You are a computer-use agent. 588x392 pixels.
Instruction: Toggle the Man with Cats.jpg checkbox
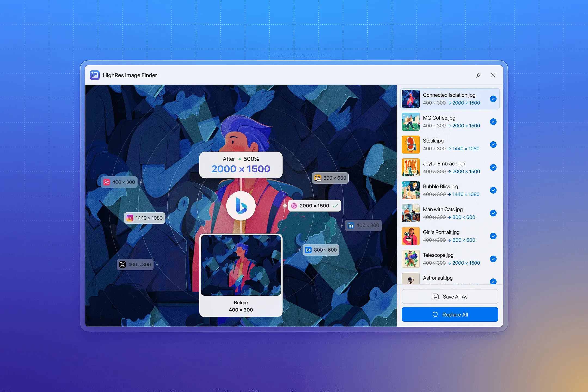[x=493, y=213]
